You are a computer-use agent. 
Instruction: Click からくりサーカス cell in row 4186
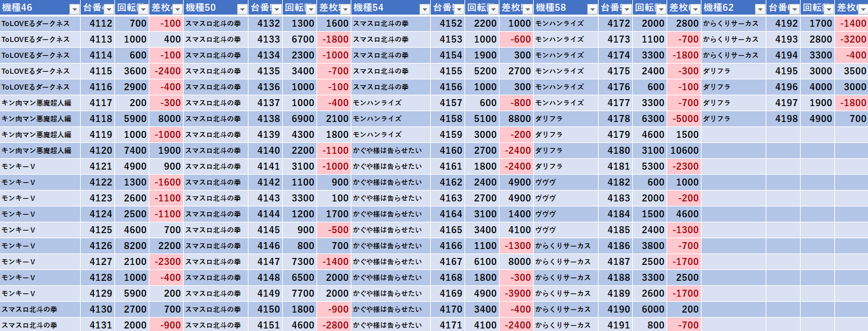pos(566,246)
